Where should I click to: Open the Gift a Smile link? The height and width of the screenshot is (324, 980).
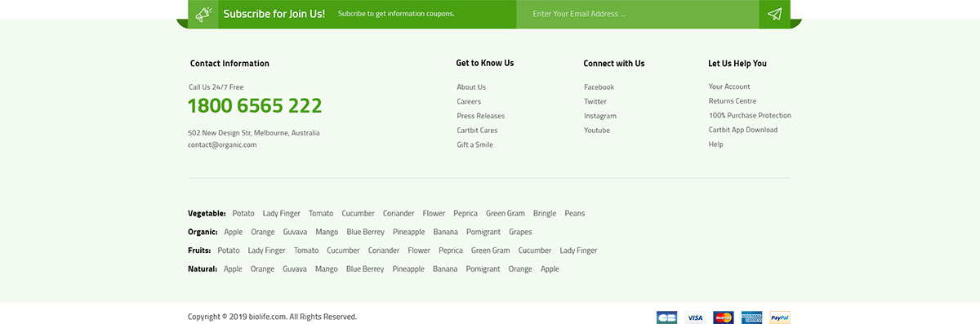tap(474, 145)
